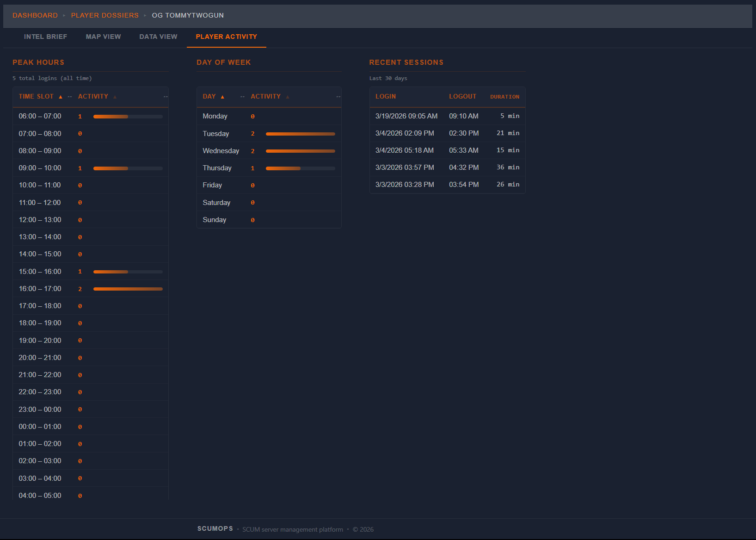
Task: Click the Login column header
Action: (x=386, y=96)
